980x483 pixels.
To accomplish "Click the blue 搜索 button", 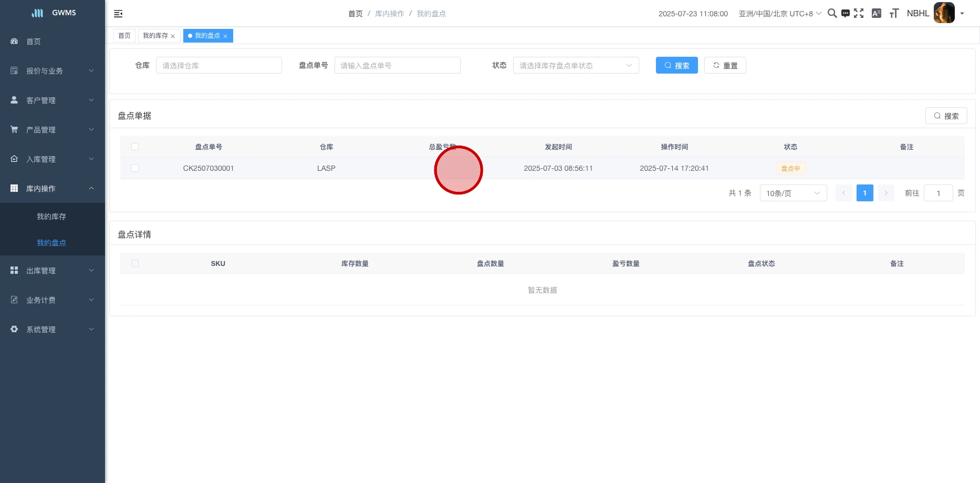I will point(676,65).
